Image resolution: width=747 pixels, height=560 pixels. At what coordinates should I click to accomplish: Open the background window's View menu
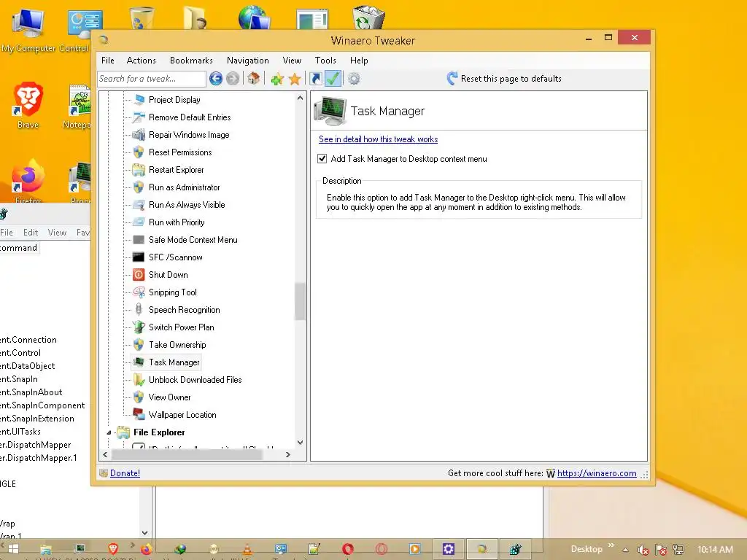[x=57, y=233]
